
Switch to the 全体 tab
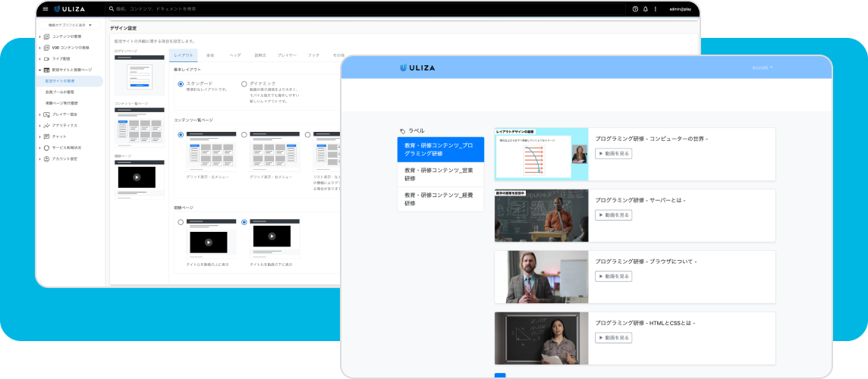tap(210, 55)
